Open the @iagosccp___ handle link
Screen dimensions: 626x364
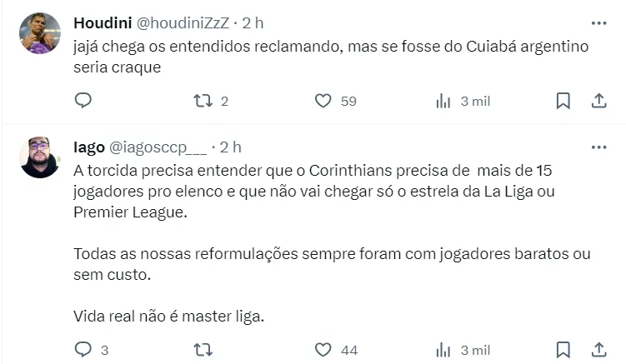point(158,147)
